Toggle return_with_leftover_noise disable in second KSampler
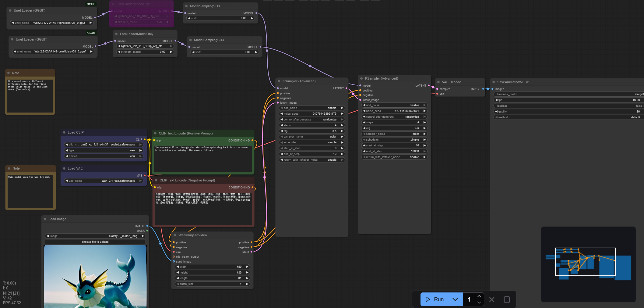This screenshot has height=308, width=644. tap(394, 157)
